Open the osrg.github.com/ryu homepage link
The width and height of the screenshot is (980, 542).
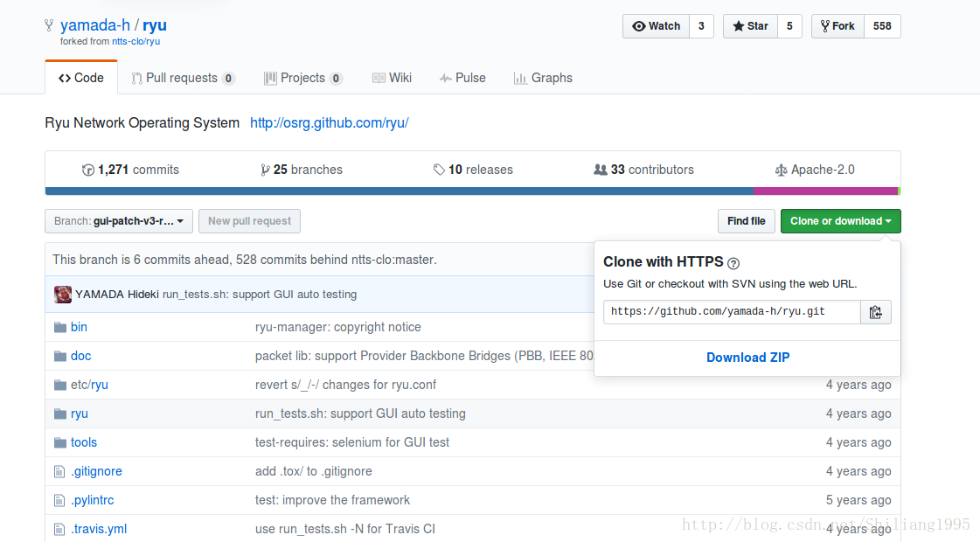point(330,123)
